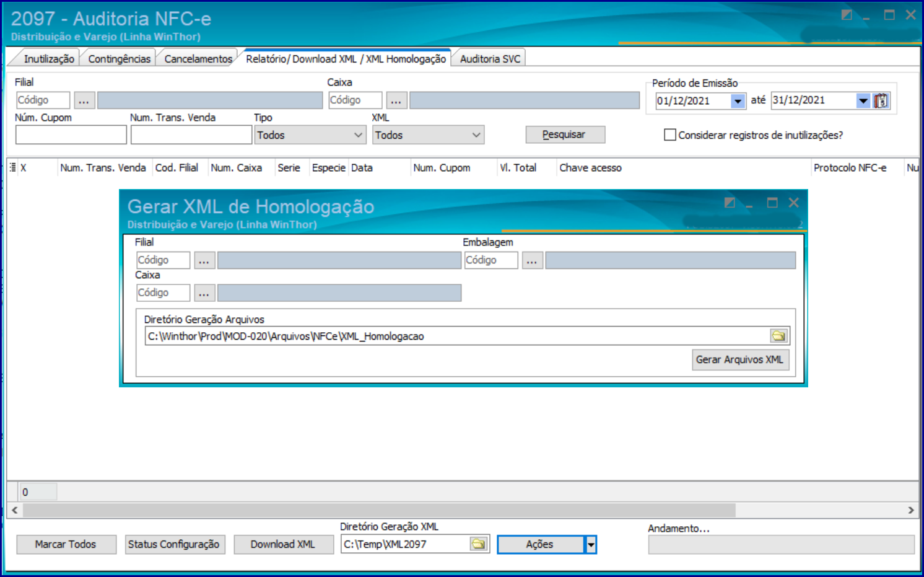This screenshot has width=924, height=577.
Task: Sort by Num. Cupom column header
Action: tap(442, 168)
